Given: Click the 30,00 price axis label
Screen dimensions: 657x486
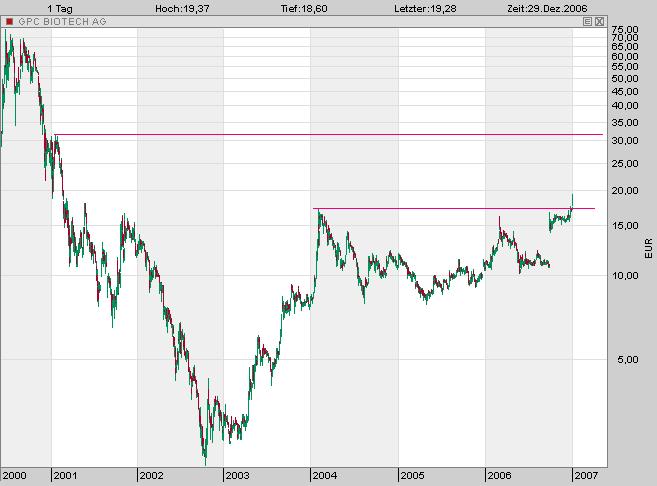Looking at the screenshot, I should click(x=625, y=141).
